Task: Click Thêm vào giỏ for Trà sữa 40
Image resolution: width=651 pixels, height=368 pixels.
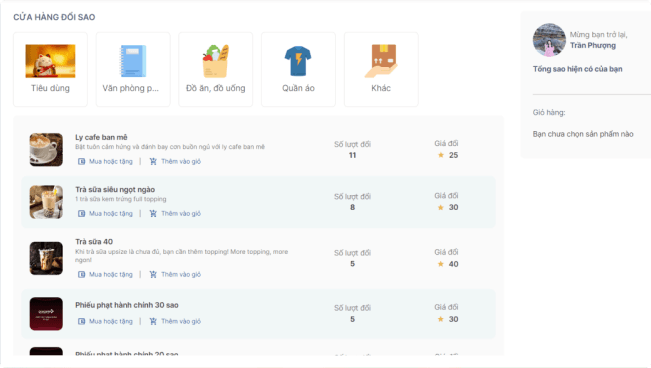Action: click(181, 275)
